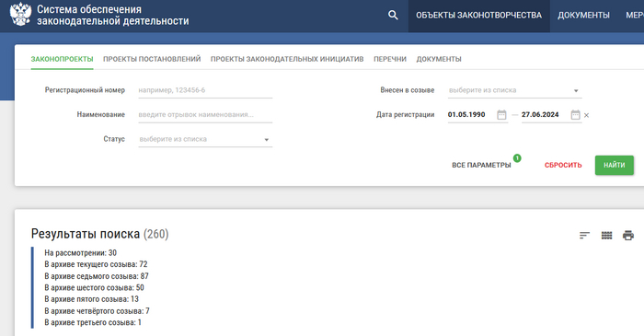Open calendar picker for start registration date

(501, 115)
